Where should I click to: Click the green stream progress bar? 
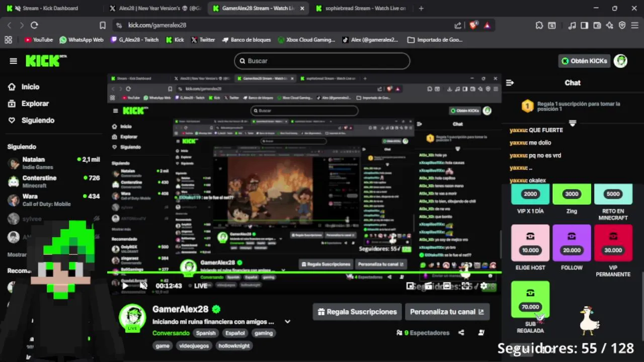[304, 273]
